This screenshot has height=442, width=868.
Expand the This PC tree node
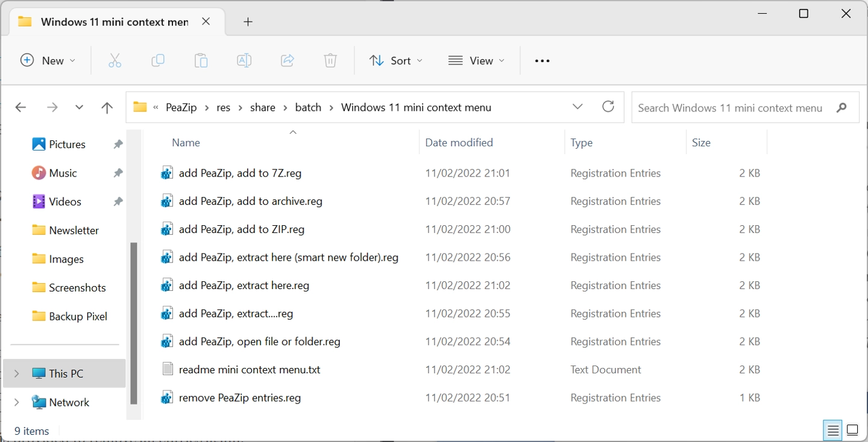(16, 373)
